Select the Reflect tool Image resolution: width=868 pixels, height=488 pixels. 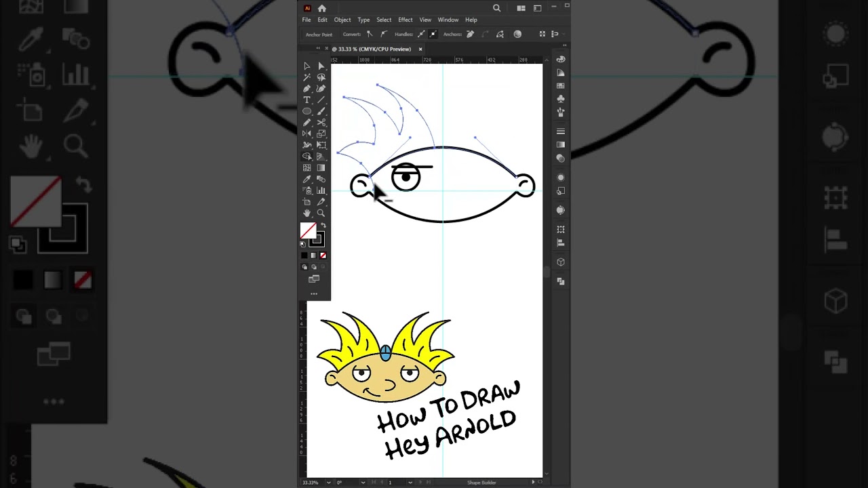pyautogui.click(x=307, y=134)
